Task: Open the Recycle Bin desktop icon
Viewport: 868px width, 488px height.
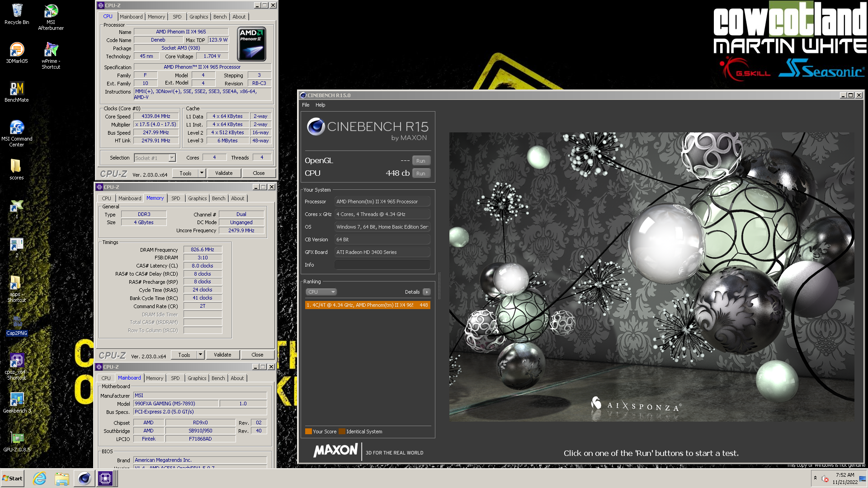Action: [17, 14]
